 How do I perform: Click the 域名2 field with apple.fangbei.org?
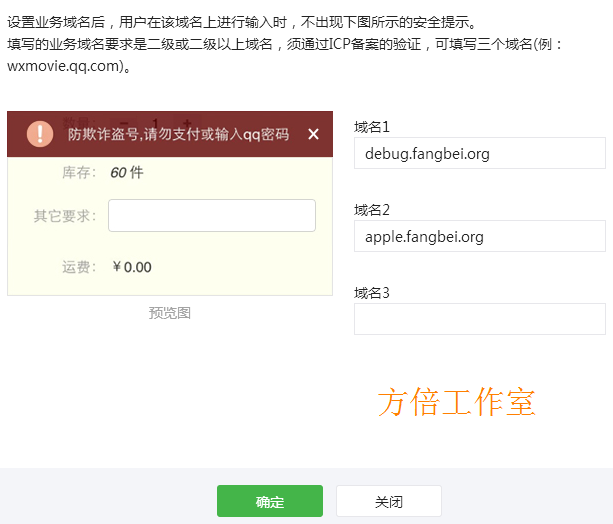pyautogui.click(x=479, y=236)
